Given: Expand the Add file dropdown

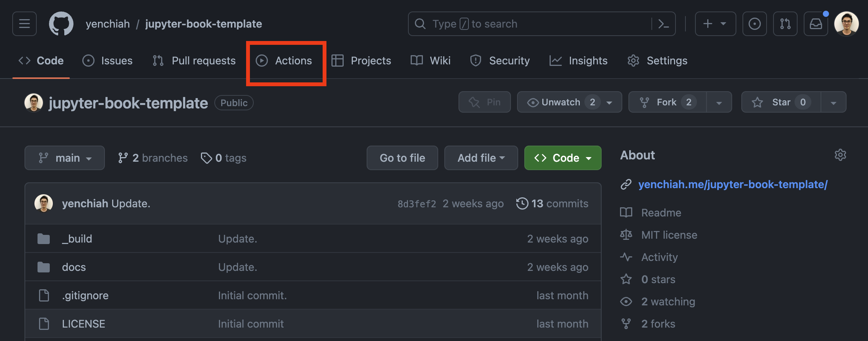Looking at the screenshot, I should pos(481,157).
